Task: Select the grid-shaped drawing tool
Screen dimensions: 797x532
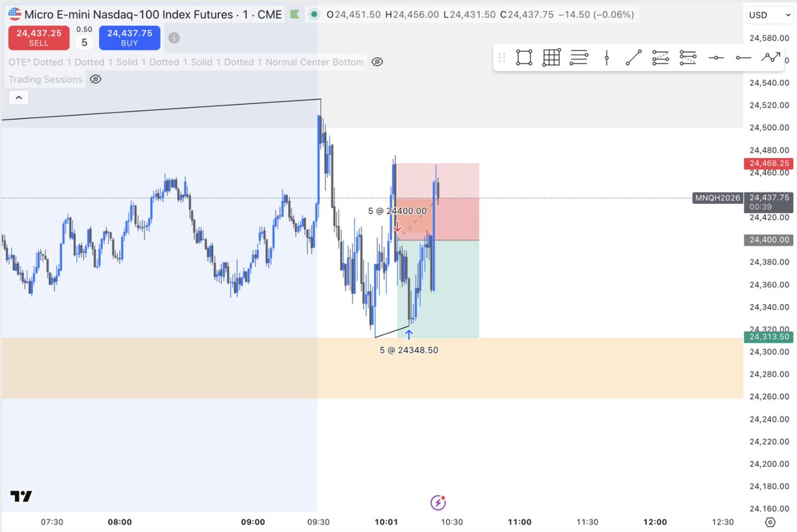Action: (x=551, y=58)
